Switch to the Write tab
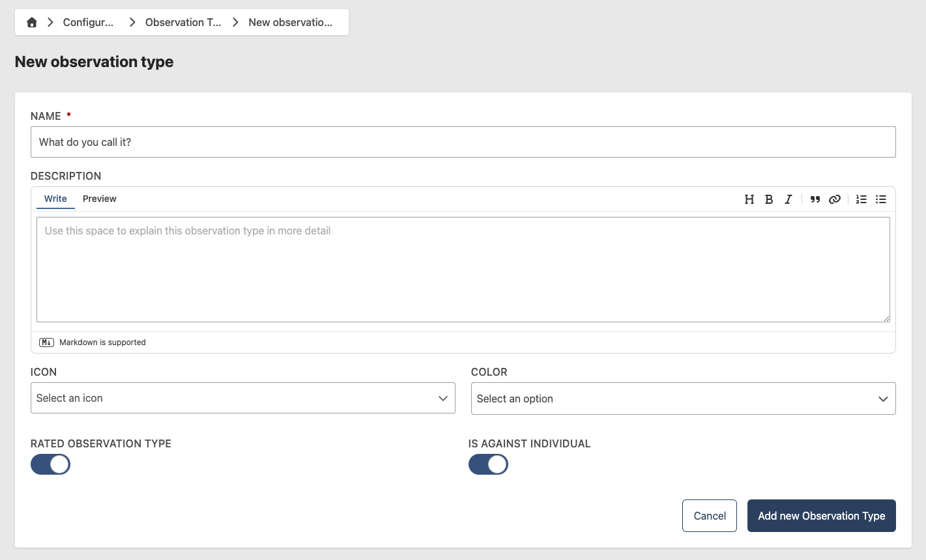The image size is (926, 560). [55, 199]
